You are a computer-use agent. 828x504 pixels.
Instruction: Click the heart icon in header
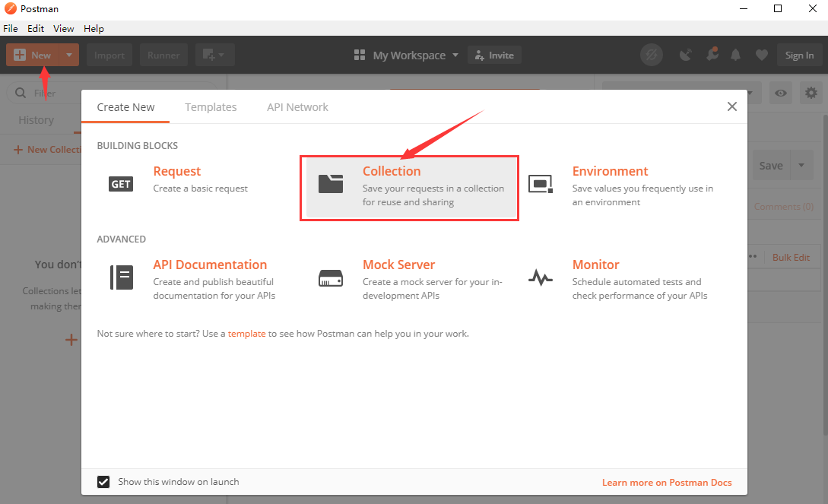[761, 55]
